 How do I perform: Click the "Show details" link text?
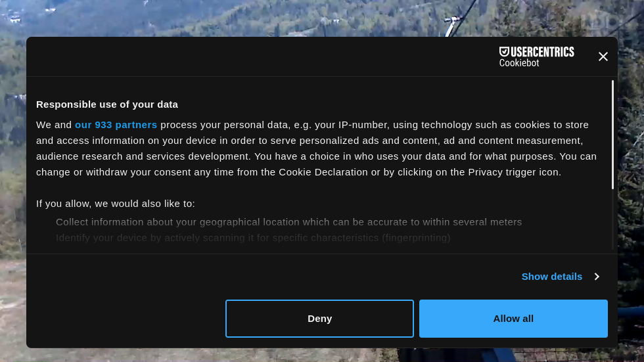[551, 277]
